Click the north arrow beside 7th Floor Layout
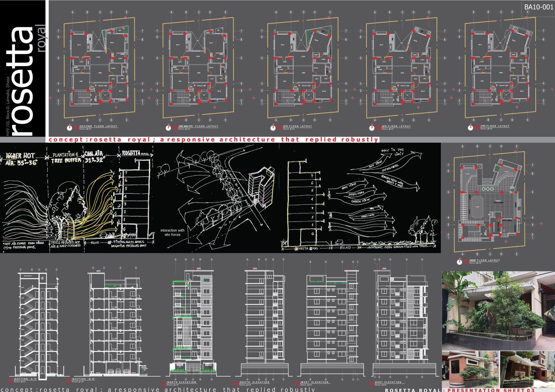The width and height of the screenshot is (555, 392). point(470,127)
